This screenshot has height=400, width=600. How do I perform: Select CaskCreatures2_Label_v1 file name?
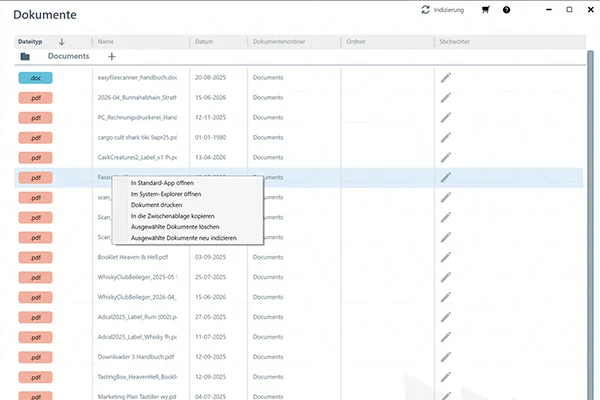[x=137, y=157]
